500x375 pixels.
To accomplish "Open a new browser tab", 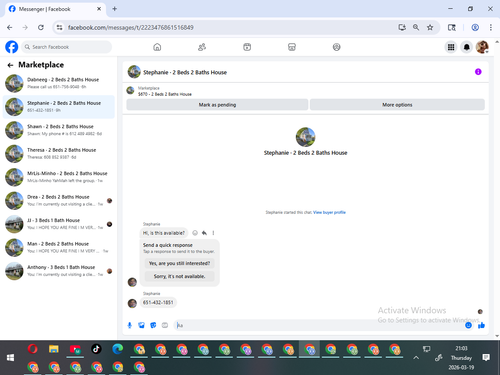I will [x=114, y=9].
